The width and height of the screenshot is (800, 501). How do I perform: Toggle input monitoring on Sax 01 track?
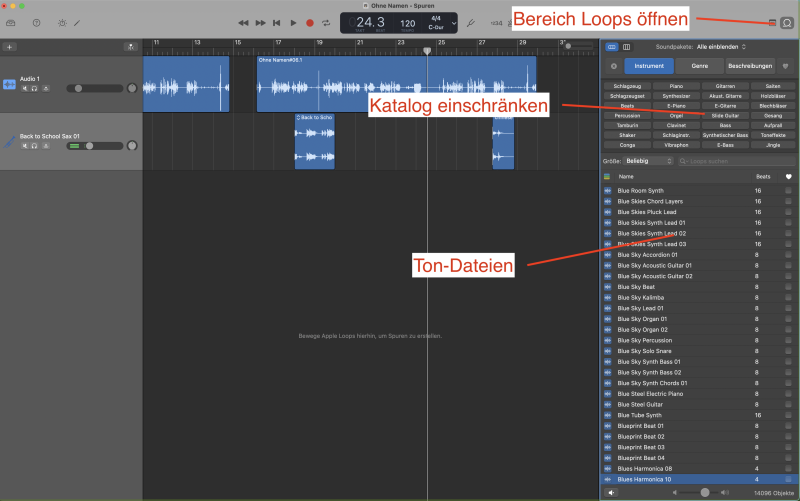pos(45,146)
